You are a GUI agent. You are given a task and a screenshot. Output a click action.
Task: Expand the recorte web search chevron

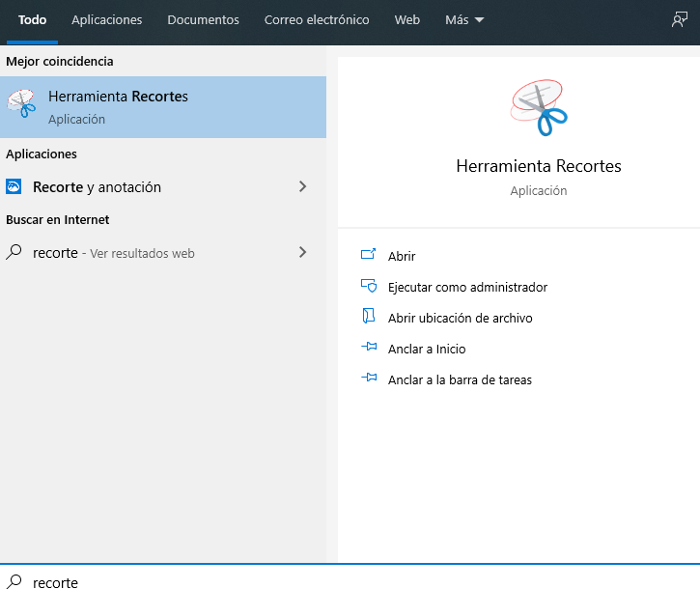point(302,252)
